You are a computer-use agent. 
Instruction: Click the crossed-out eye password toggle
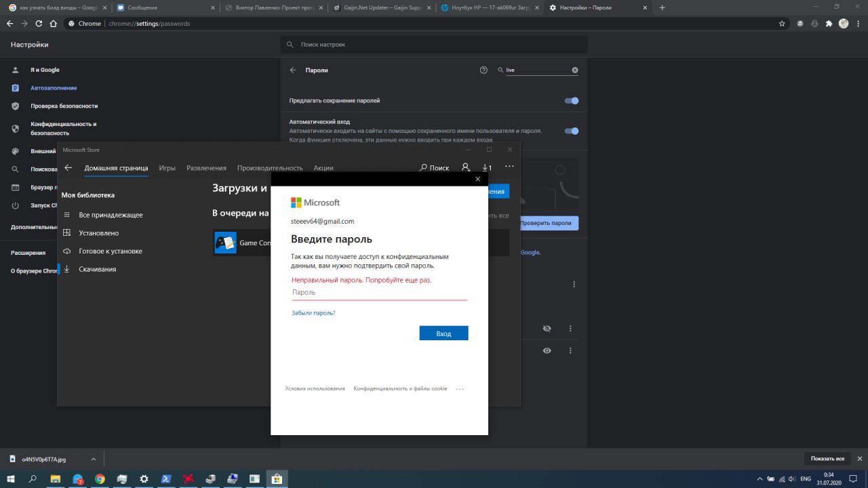(547, 329)
